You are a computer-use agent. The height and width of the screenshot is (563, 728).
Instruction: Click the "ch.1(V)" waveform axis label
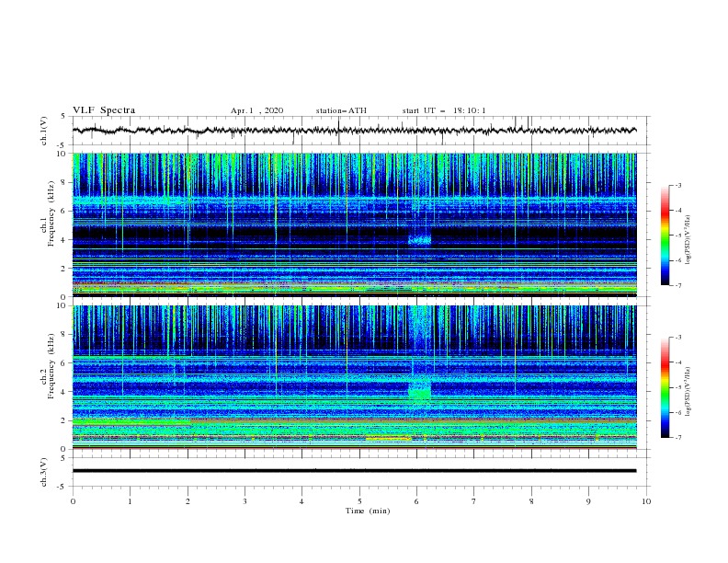[44, 131]
